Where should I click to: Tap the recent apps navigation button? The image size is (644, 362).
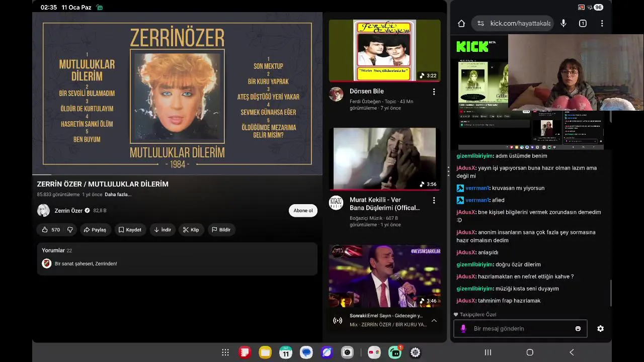pos(488,352)
